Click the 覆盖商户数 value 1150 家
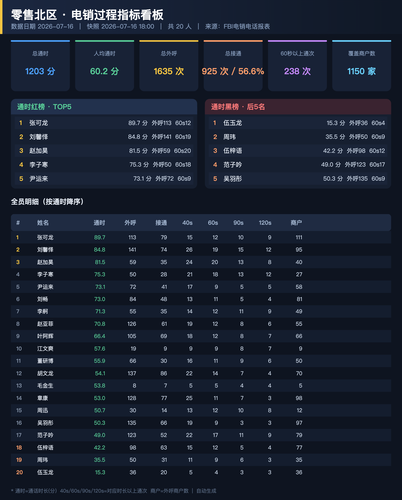402x500 pixels. tap(362, 71)
